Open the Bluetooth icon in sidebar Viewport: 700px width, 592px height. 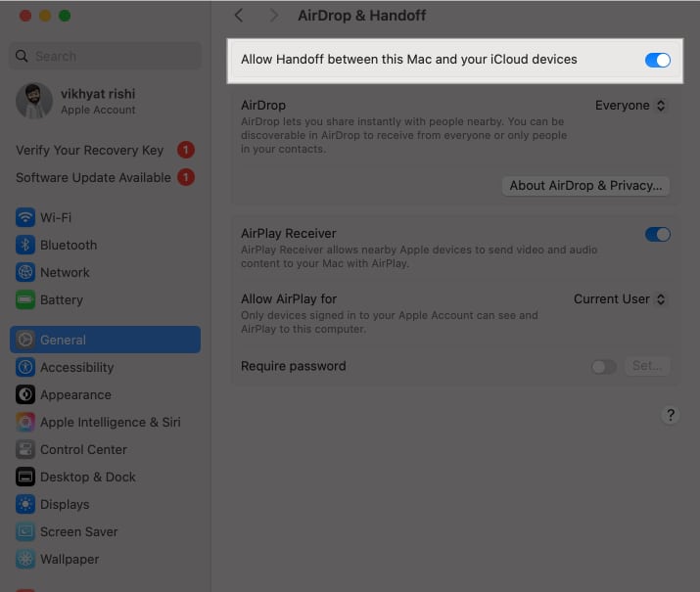point(25,245)
